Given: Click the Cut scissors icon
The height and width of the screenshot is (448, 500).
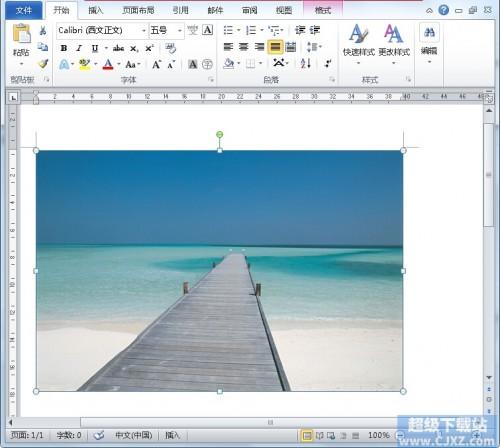Looking at the screenshot, I should tap(43, 30).
